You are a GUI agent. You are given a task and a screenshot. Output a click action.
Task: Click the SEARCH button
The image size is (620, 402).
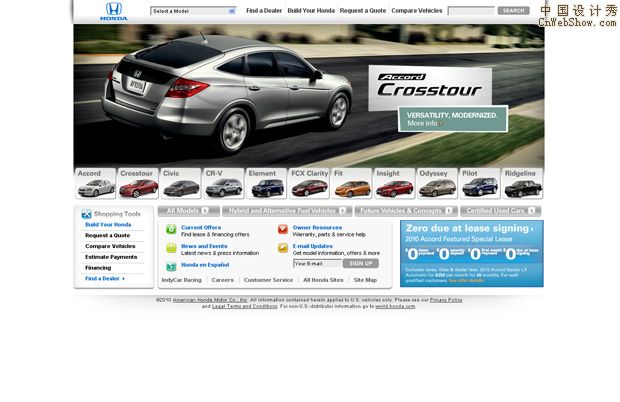(513, 11)
